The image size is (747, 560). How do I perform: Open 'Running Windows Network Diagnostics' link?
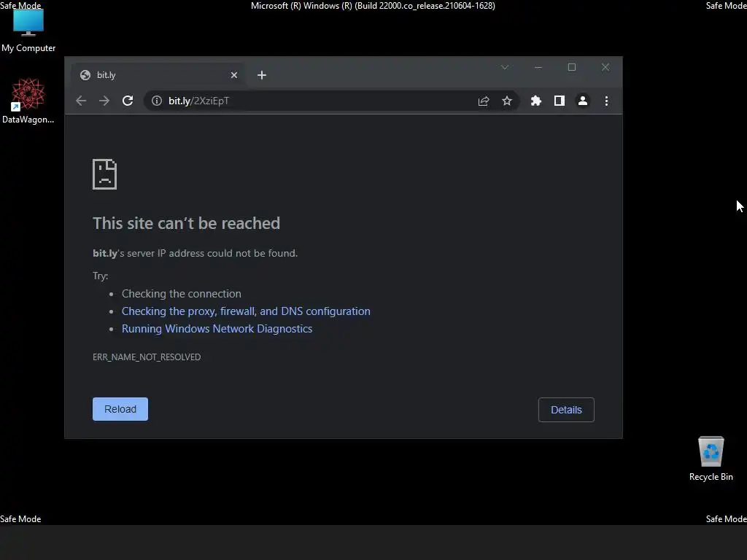(217, 329)
